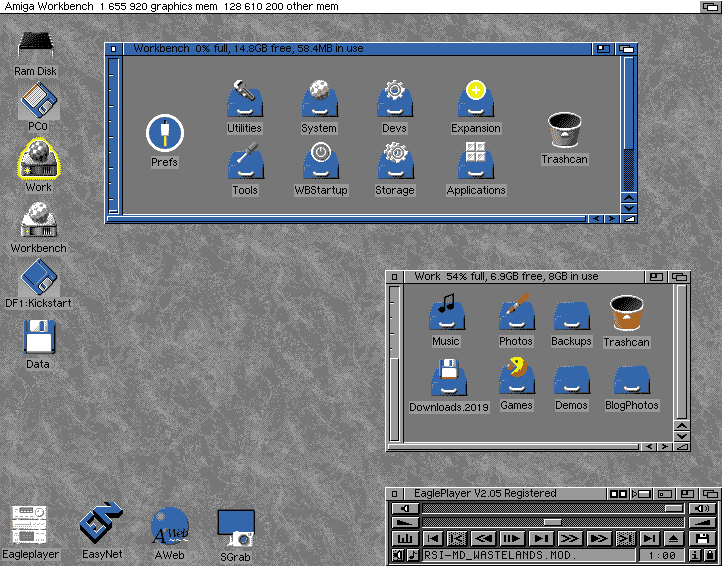Pause or play the track in EaglePlayer
The width and height of the screenshot is (722, 566).
[x=512, y=538]
